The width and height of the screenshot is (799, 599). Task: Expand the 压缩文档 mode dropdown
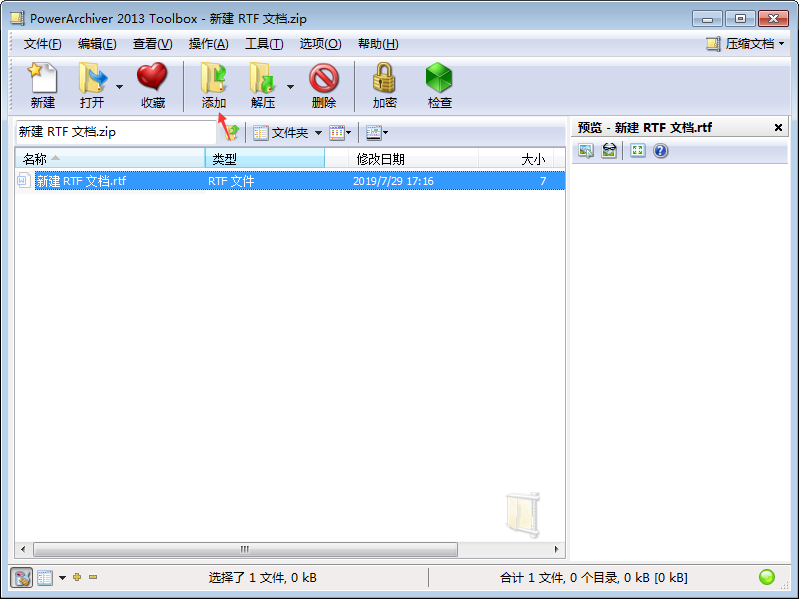tap(782, 44)
